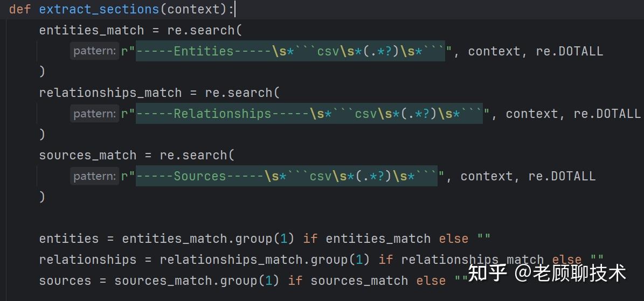This screenshot has height=301, width=644.
Task: Click the extract_sections function name
Action: pos(99,9)
